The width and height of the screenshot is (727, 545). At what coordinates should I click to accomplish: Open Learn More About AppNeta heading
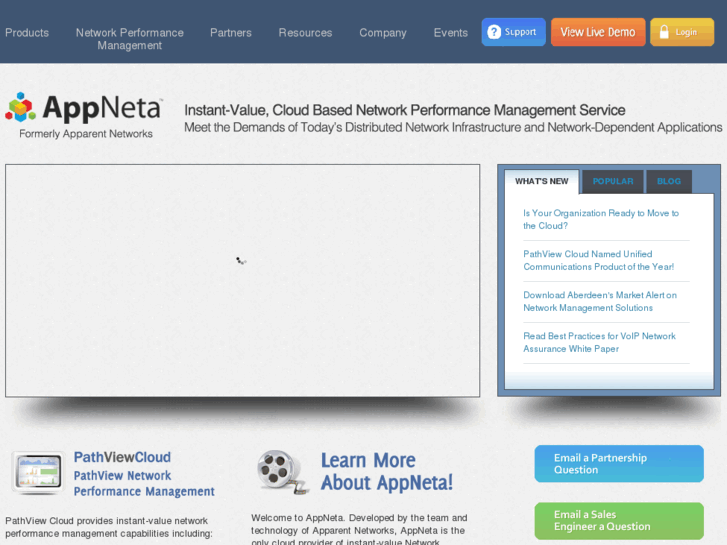387,472
